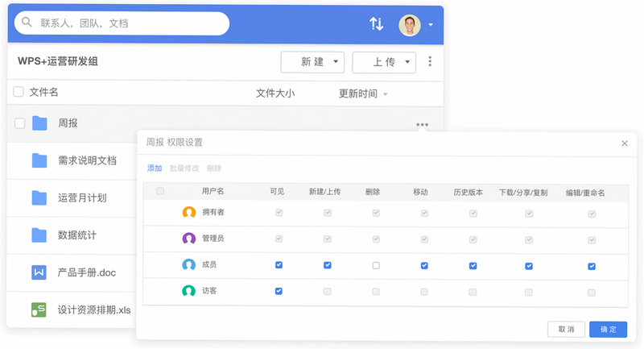Click the 文件大小 column header

275,93
